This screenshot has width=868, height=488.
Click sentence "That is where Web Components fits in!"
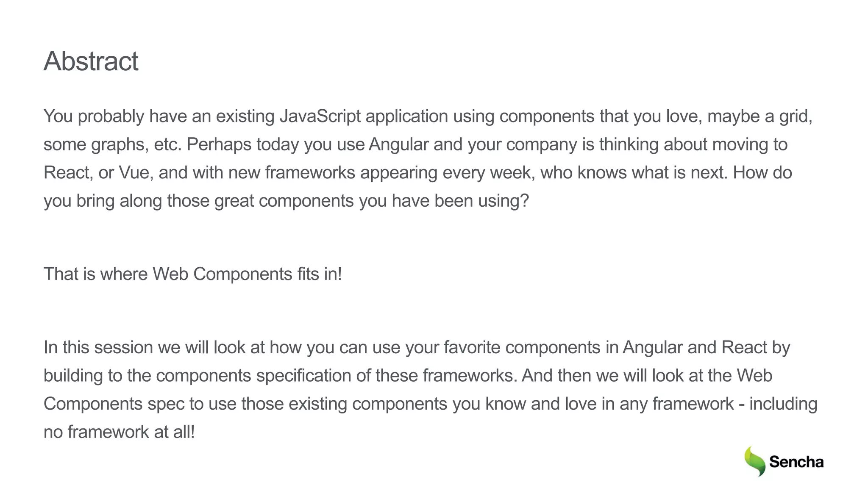192,274
